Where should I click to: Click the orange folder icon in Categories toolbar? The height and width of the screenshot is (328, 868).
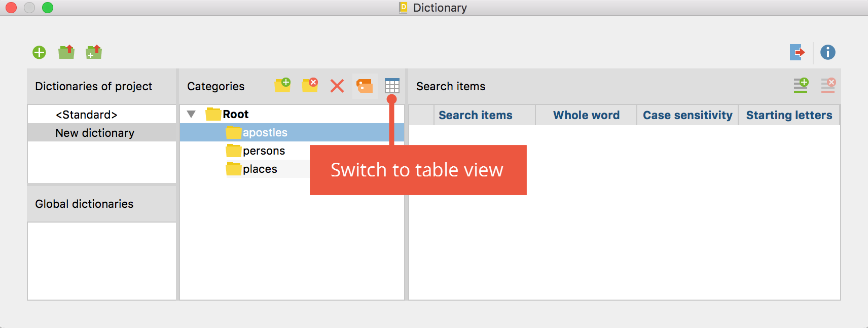click(365, 86)
